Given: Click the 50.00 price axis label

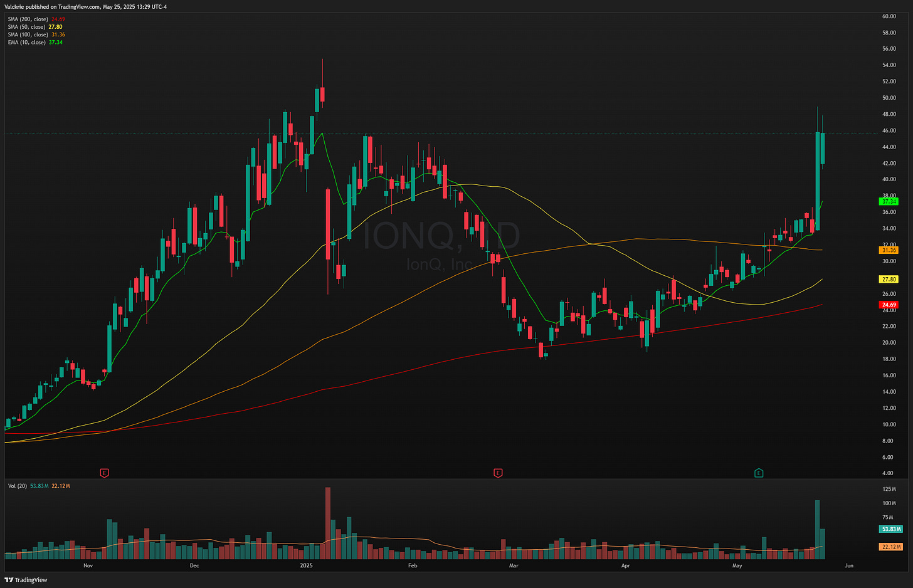Looking at the screenshot, I should point(889,98).
